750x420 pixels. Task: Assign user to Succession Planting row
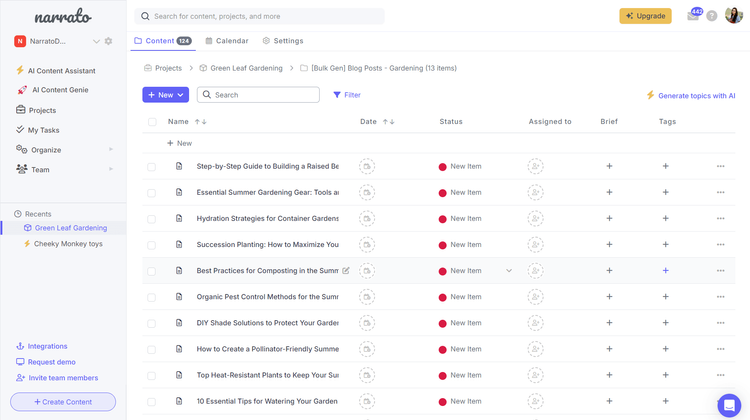[x=535, y=244]
